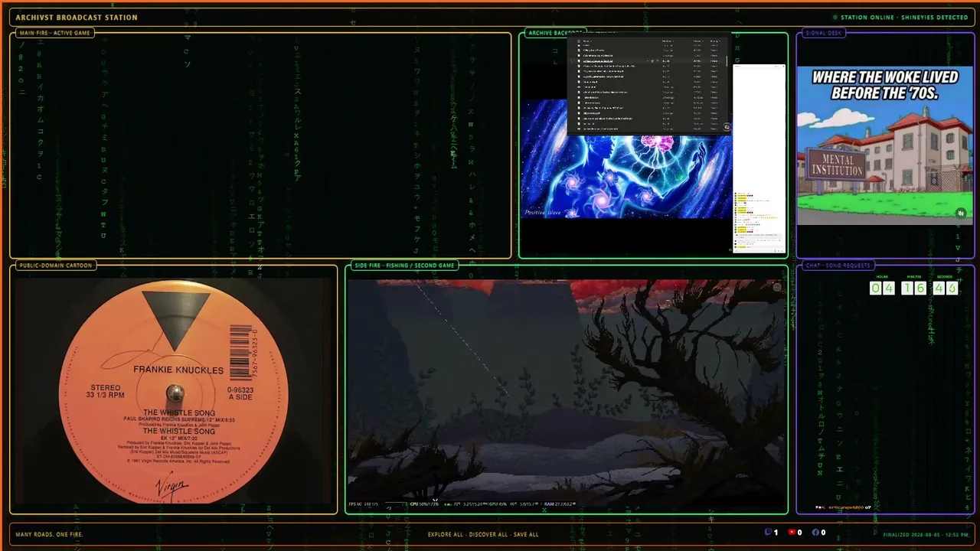Select the Chat - Song Requests panel label
The height and width of the screenshot is (551, 980).
[838, 266]
